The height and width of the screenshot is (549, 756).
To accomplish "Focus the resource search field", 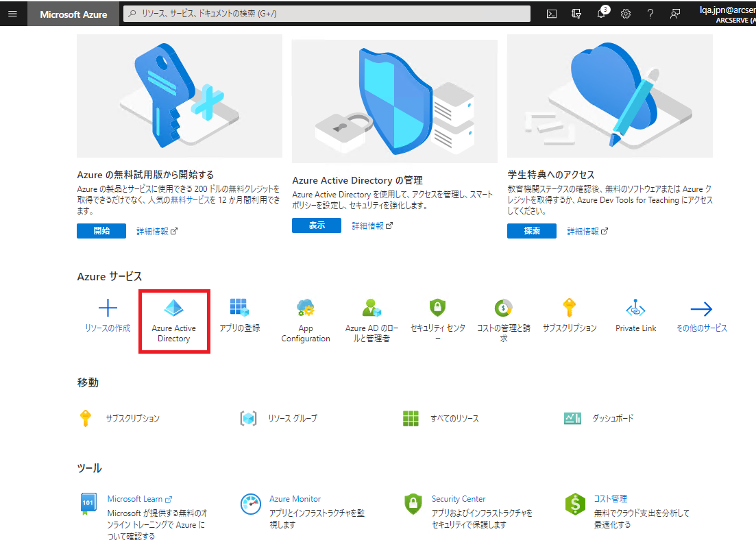I will (x=327, y=14).
